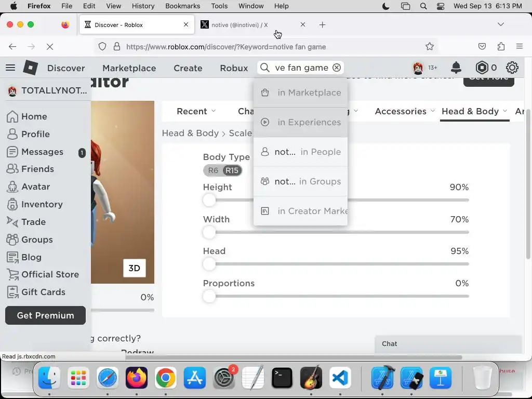The width and height of the screenshot is (532, 399).
Task: Expand the Head & Body dropdown
Action: 474,111
